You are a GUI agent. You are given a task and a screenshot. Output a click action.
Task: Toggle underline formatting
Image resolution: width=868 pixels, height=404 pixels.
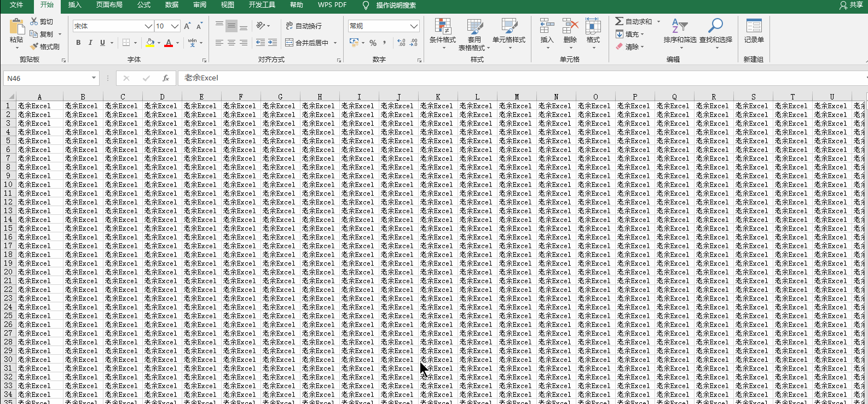click(102, 43)
